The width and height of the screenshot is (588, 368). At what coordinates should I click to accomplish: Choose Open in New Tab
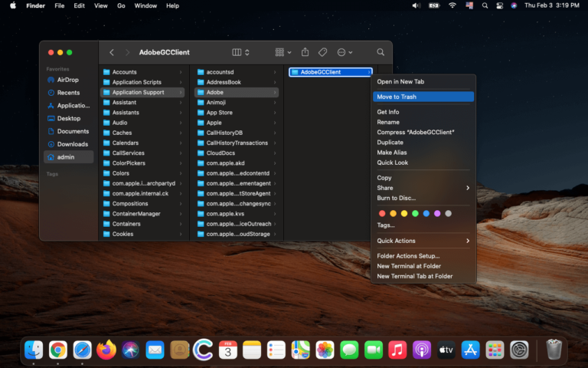[x=423, y=81]
